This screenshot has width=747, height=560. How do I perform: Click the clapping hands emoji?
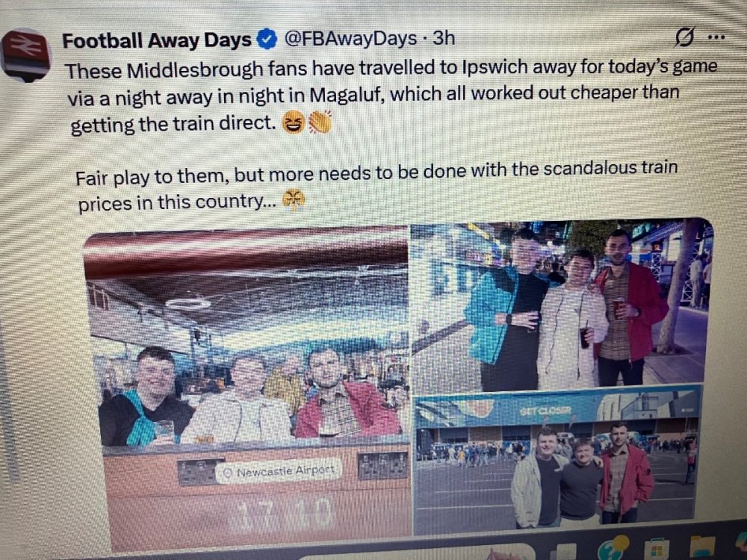coord(320,122)
